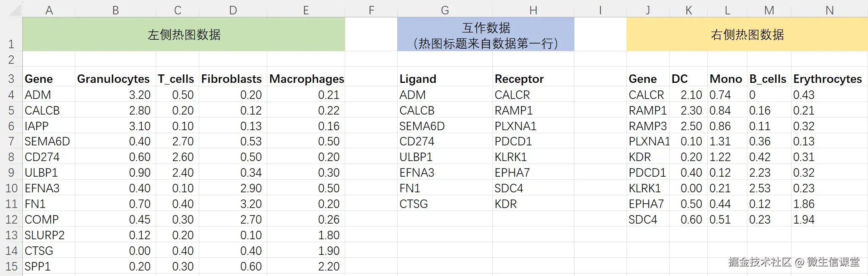Select the Receptor header cell
The height and width of the screenshot is (276, 868).
519,79
